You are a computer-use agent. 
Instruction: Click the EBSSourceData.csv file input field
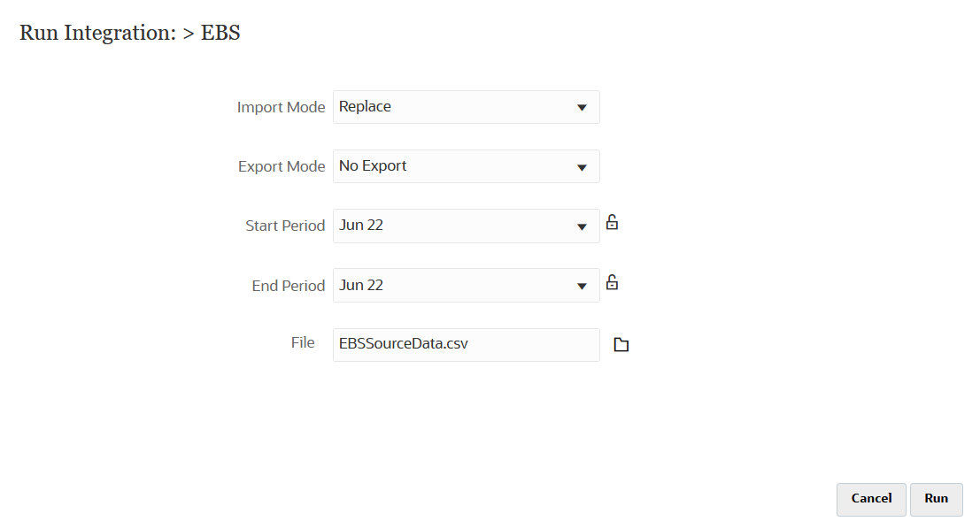point(466,344)
